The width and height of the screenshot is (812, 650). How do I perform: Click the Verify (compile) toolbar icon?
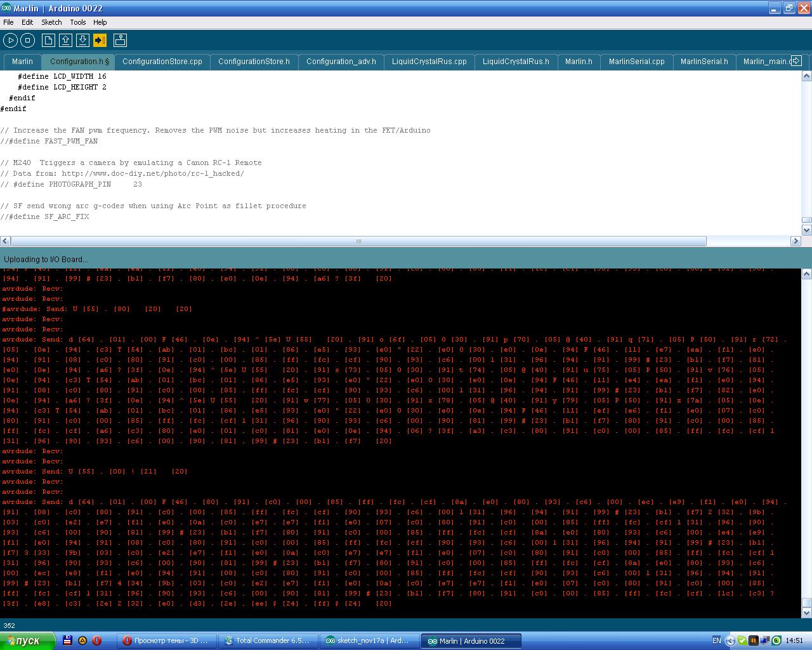click(10, 41)
